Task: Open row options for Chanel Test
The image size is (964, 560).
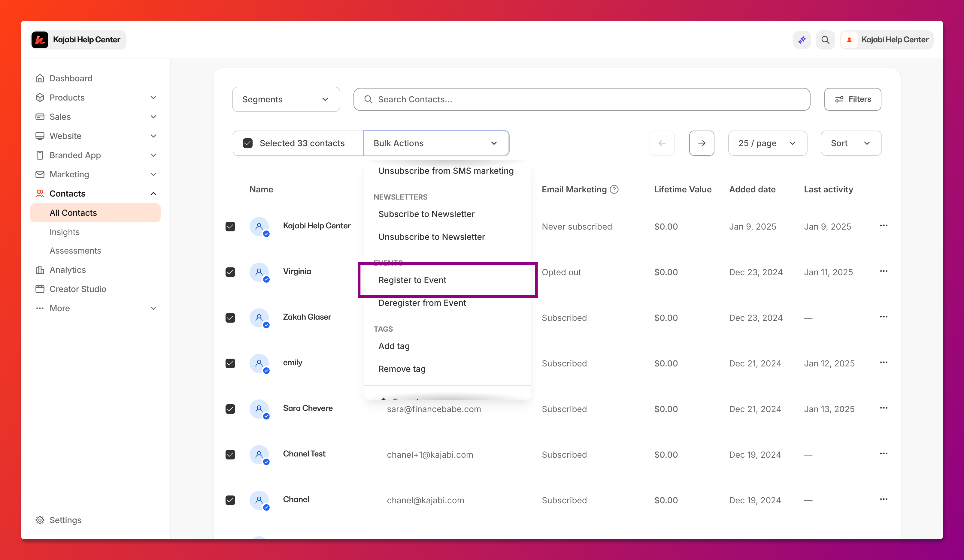Action: point(884,453)
